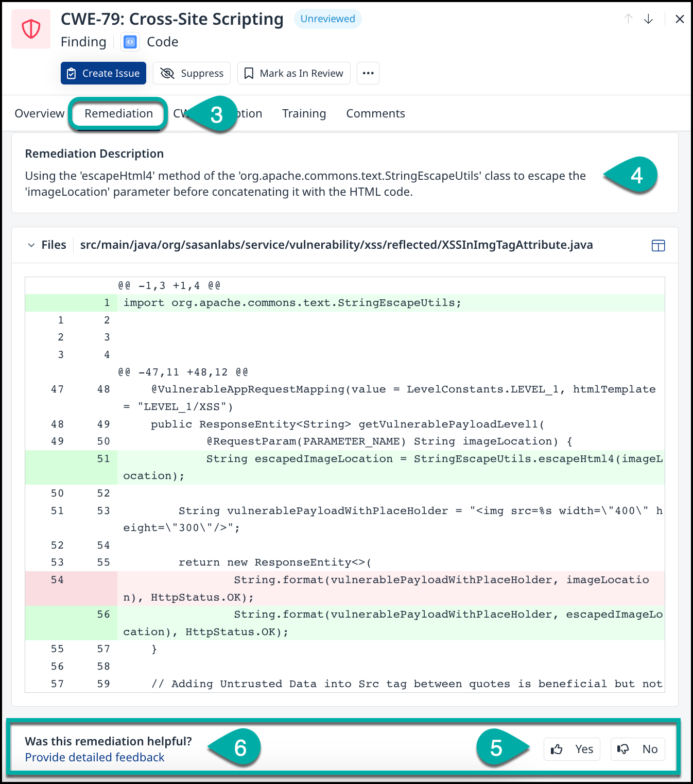Collapse the Files section chevron
This screenshot has height=784, width=693.
click(x=31, y=245)
